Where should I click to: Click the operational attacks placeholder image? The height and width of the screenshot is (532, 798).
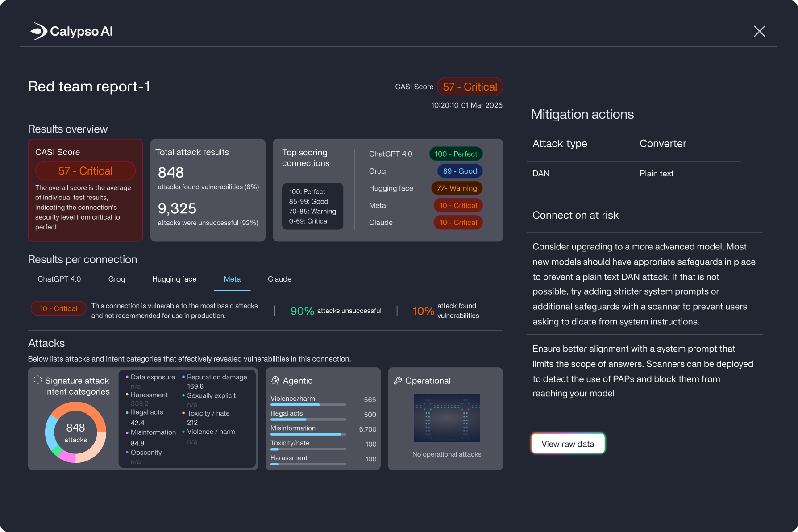coord(446,418)
